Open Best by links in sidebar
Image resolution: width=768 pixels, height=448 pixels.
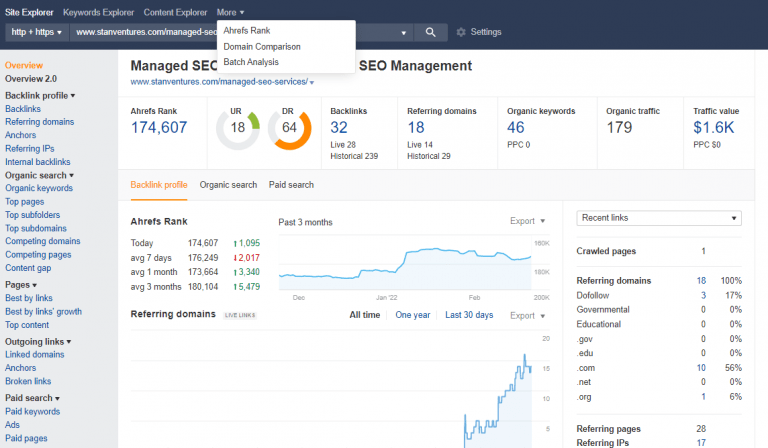(x=28, y=298)
